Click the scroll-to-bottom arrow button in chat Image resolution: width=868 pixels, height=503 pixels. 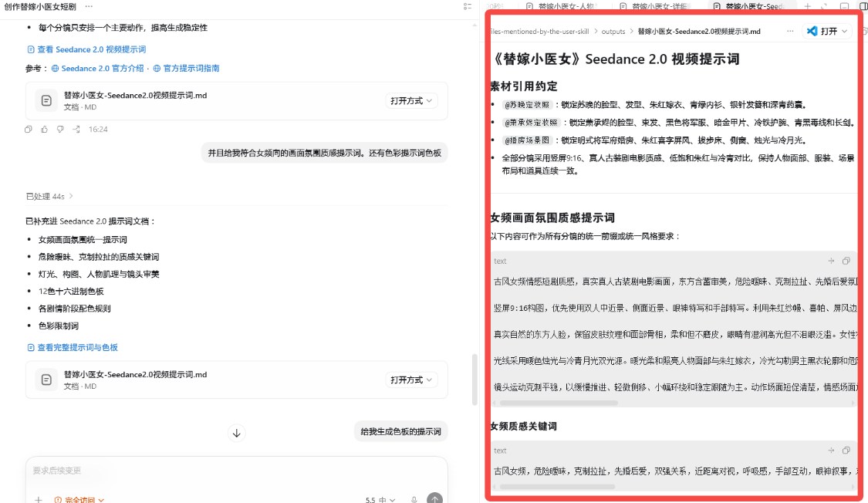pyautogui.click(x=236, y=433)
